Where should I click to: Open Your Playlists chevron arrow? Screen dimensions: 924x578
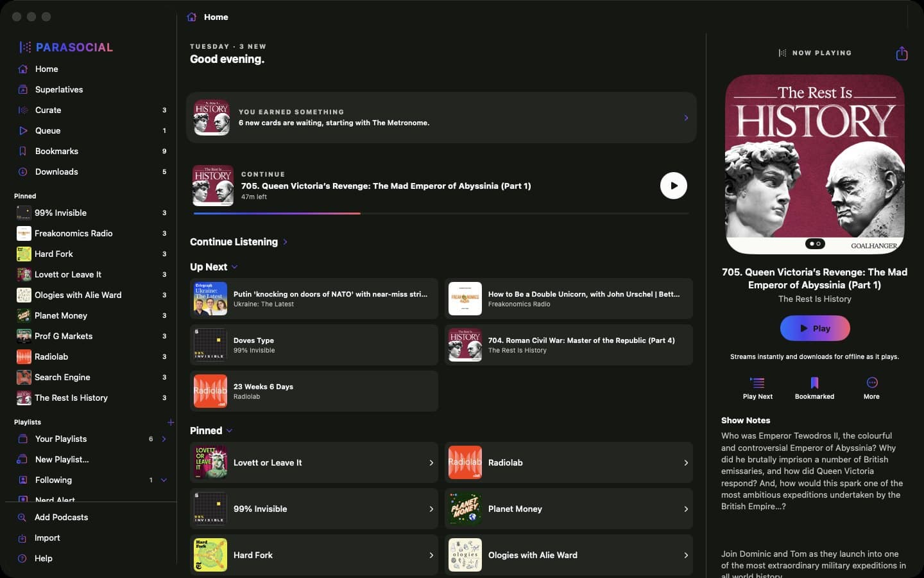(x=164, y=439)
